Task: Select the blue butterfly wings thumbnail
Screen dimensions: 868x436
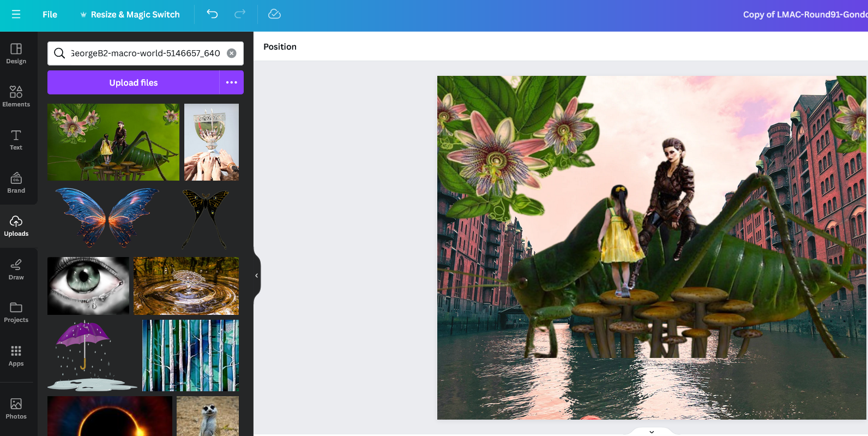Action: tap(107, 218)
